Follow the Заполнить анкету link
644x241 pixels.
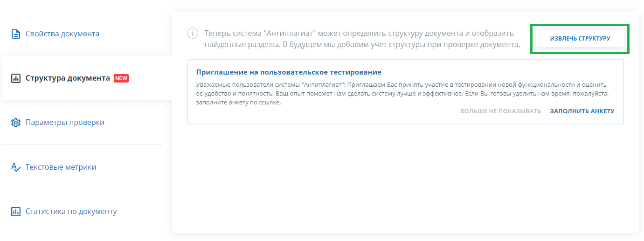point(582,111)
